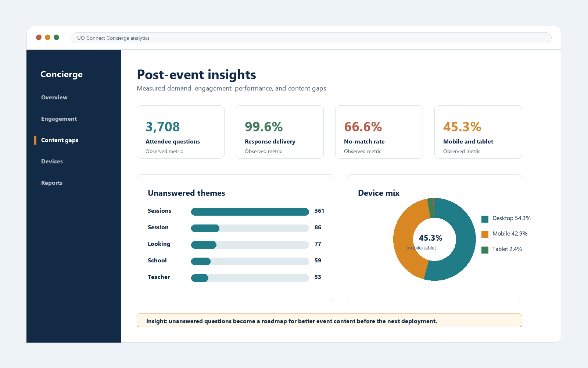Screen dimensions: 588x368
Task: Click the green window dot
Action: (x=56, y=37)
